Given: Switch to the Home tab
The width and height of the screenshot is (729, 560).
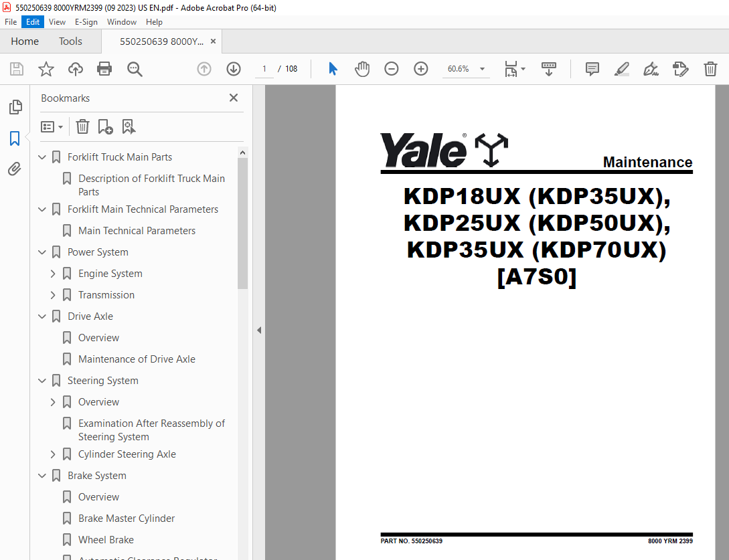Looking at the screenshot, I should coord(25,41).
